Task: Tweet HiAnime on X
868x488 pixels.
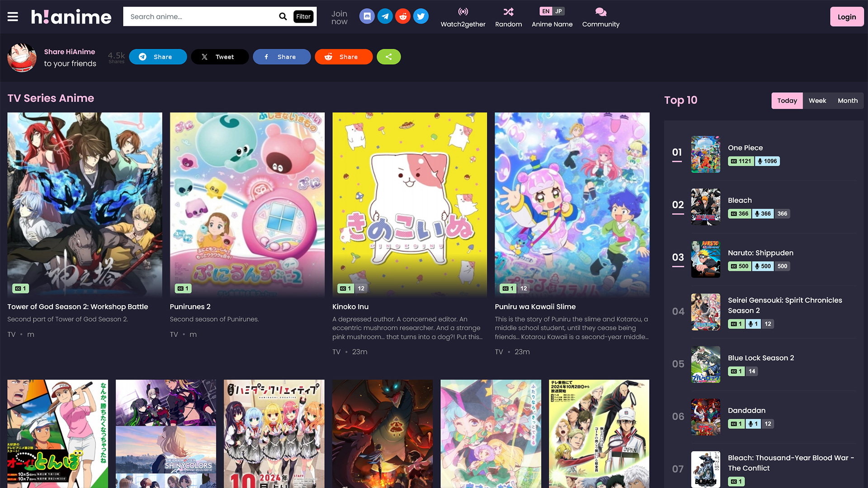Action: click(220, 57)
